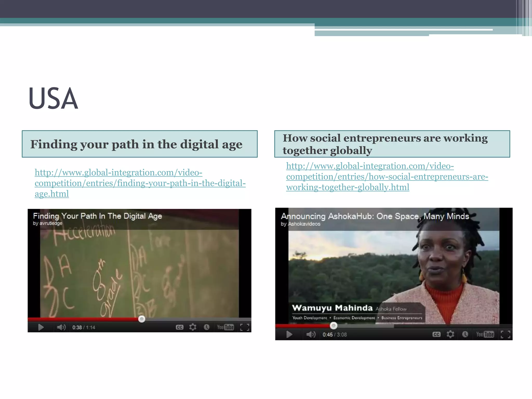Open YouTube logo on AshokaHub video
The image size is (532, 399).
click(485, 334)
